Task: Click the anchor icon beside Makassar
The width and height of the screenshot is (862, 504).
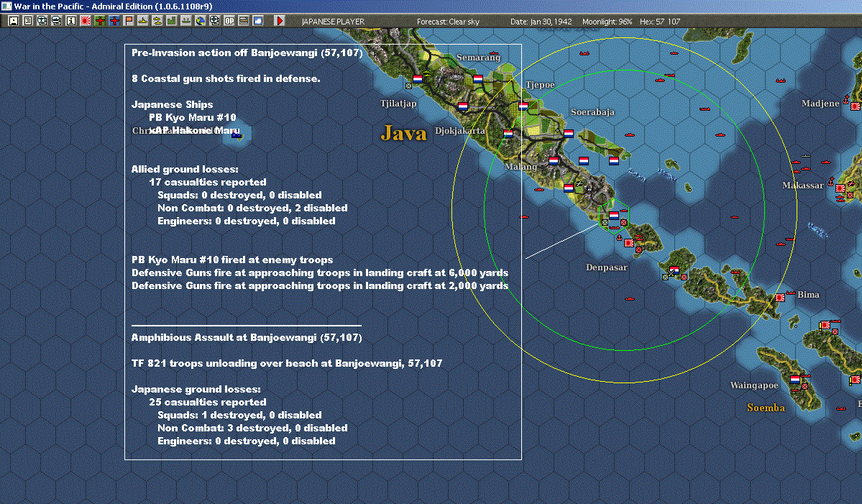Action: [x=830, y=181]
